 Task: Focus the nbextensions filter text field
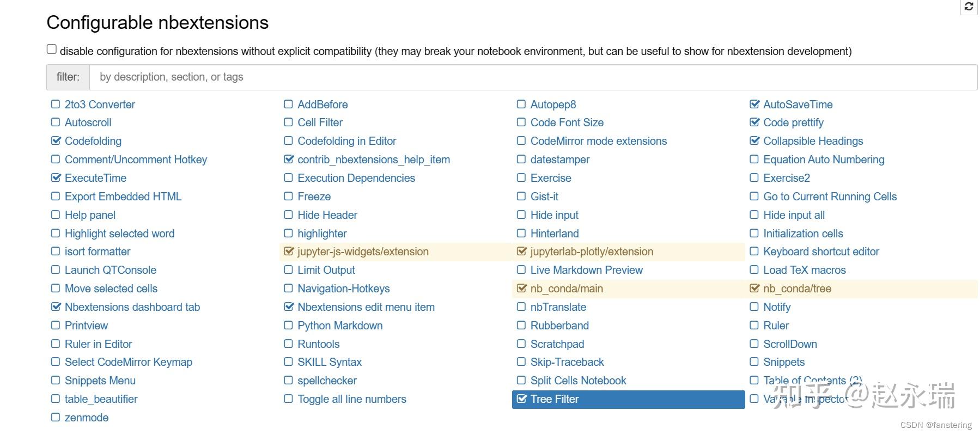click(x=533, y=77)
